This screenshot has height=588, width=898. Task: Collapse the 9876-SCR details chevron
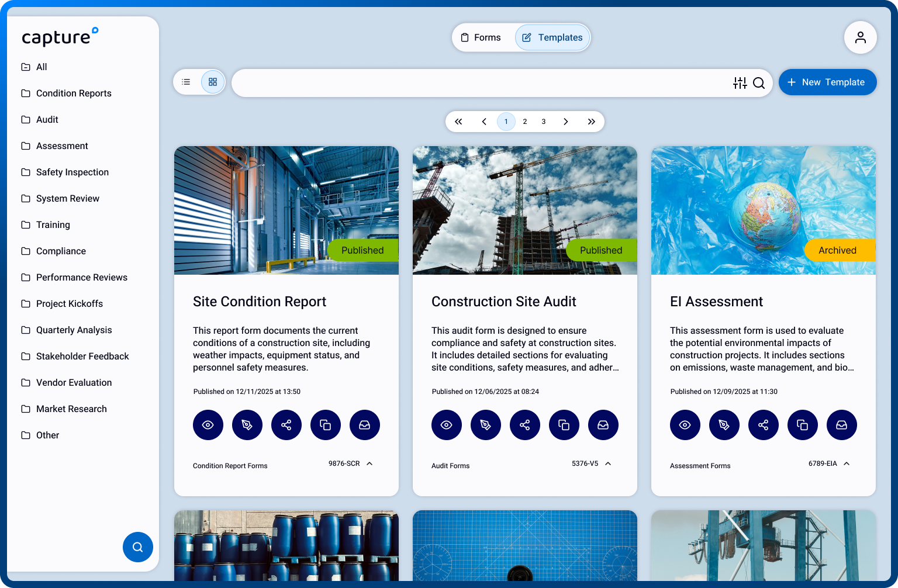(369, 463)
